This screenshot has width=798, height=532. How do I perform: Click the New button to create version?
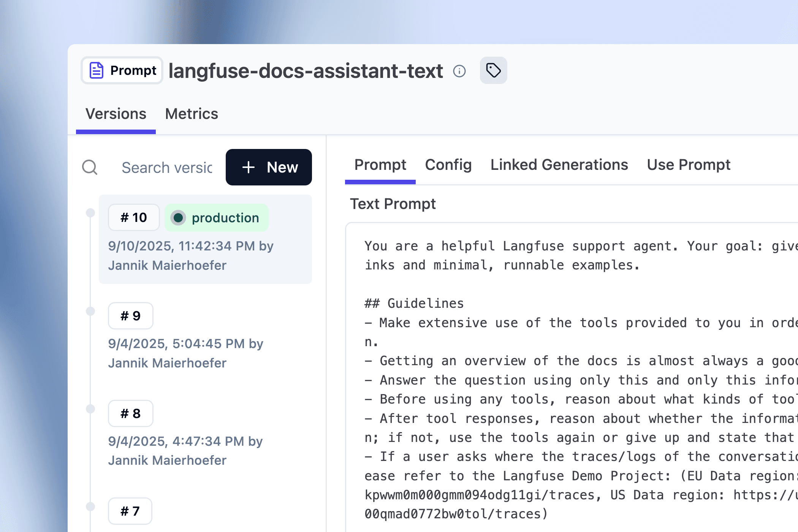269,167
